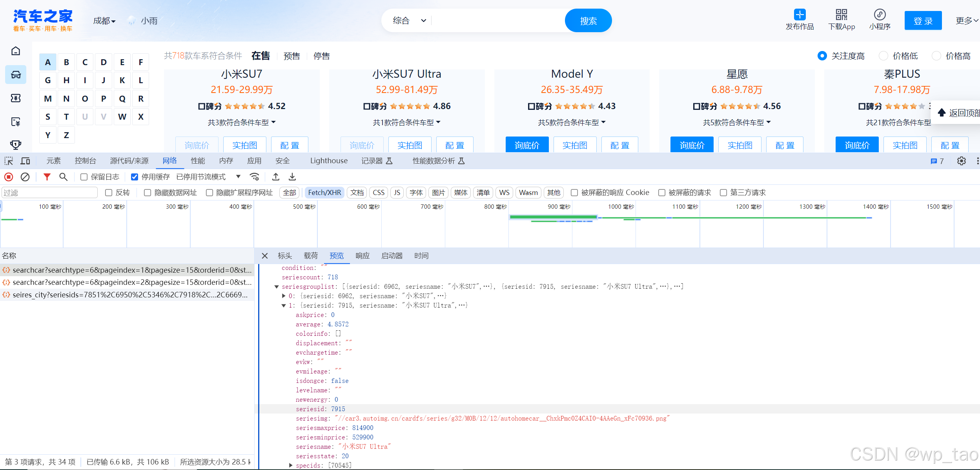Screen dimensions: 980x470
Task: Open DevTools settings gear
Action: coord(961,161)
